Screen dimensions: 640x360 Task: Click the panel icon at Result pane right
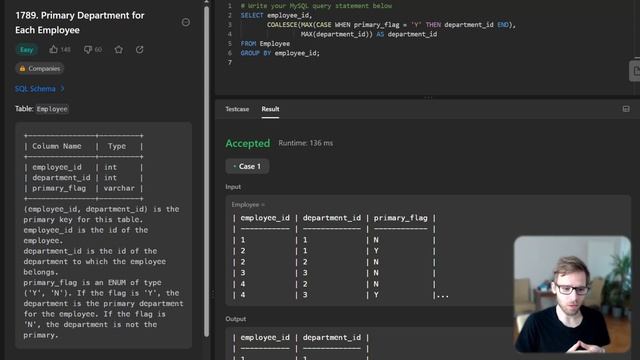(626, 109)
